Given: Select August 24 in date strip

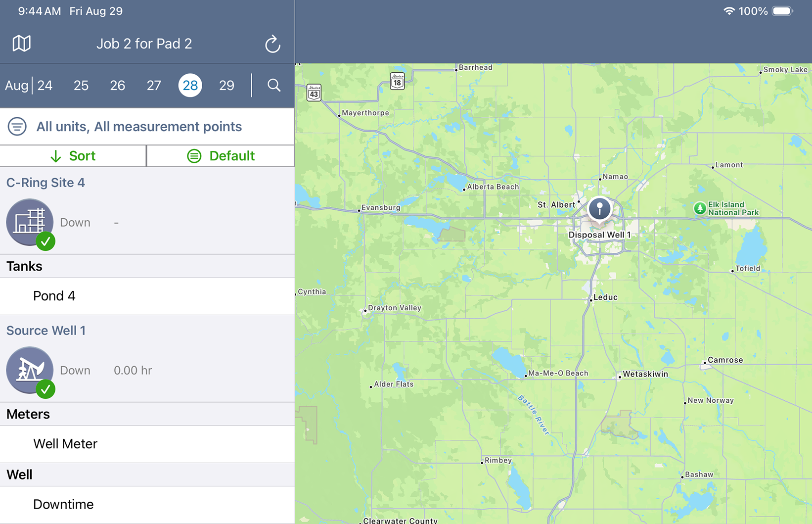Looking at the screenshot, I should tap(45, 86).
